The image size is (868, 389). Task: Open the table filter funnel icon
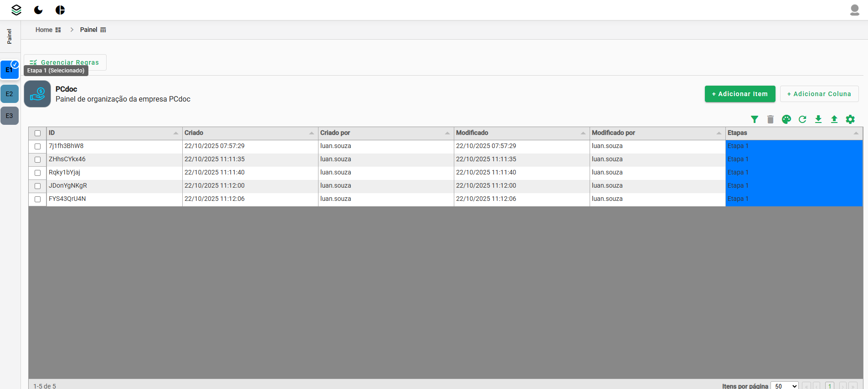pyautogui.click(x=755, y=119)
